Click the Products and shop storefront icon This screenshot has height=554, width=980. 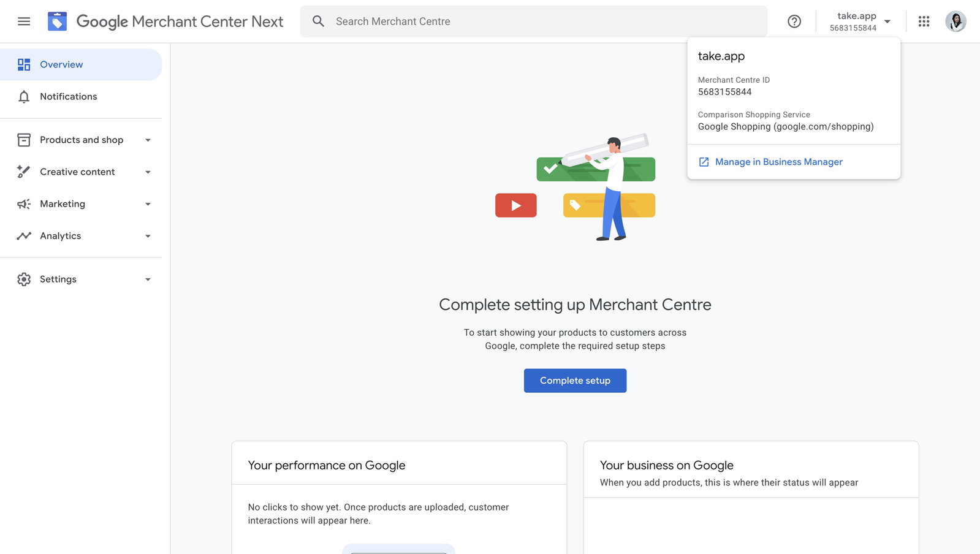[x=24, y=140]
